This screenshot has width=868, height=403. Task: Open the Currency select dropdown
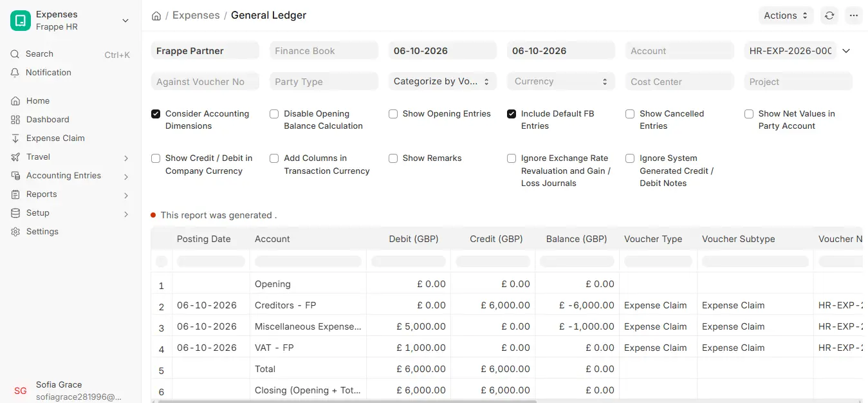point(560,82)
